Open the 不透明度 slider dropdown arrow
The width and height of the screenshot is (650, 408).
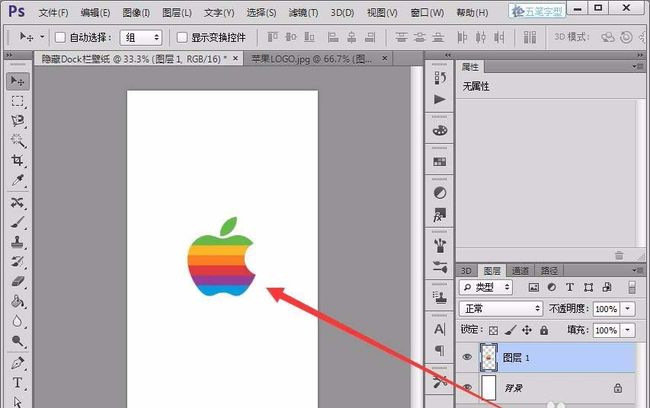coord(628,309)
